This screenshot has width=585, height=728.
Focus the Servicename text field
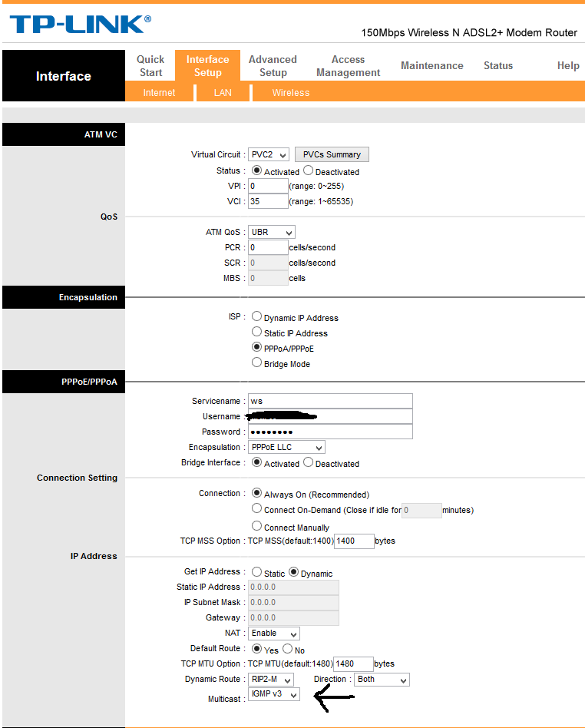[330, 401]
